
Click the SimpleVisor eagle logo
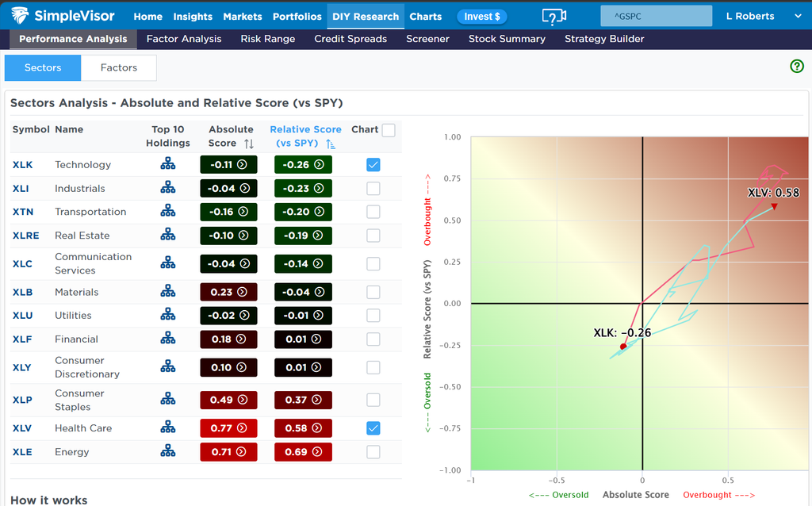(20, 16)
